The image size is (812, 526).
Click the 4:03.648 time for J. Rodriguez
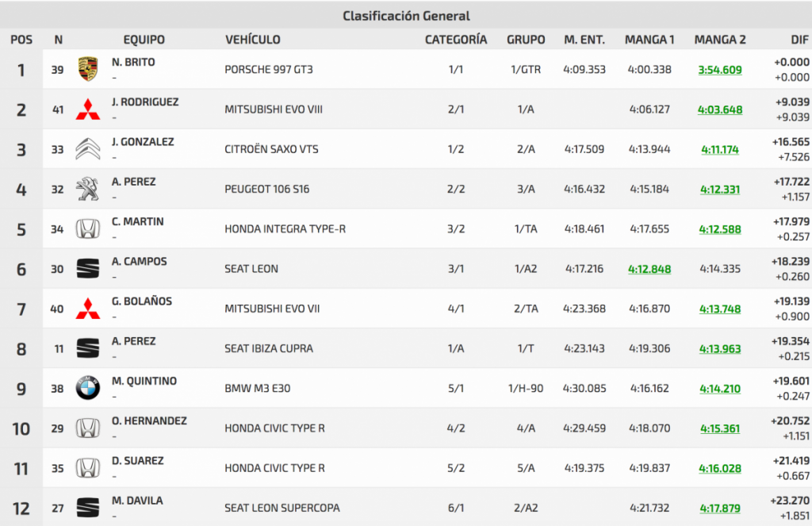point(720,109)
